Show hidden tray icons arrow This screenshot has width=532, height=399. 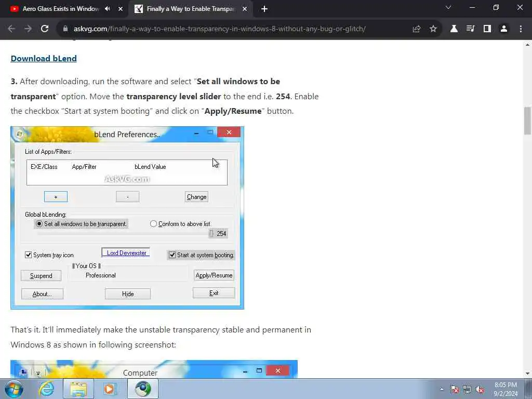(x=442, y=389)
